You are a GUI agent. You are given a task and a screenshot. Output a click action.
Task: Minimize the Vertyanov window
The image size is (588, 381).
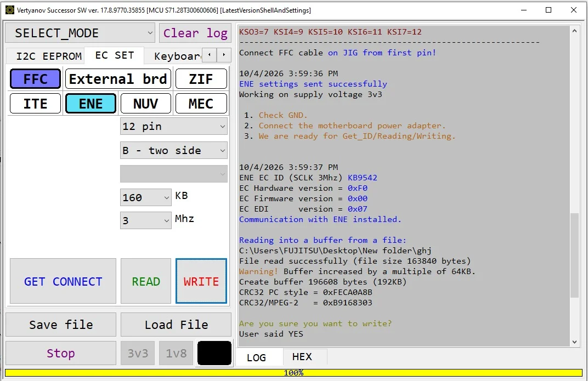click(x=524, y=10)
